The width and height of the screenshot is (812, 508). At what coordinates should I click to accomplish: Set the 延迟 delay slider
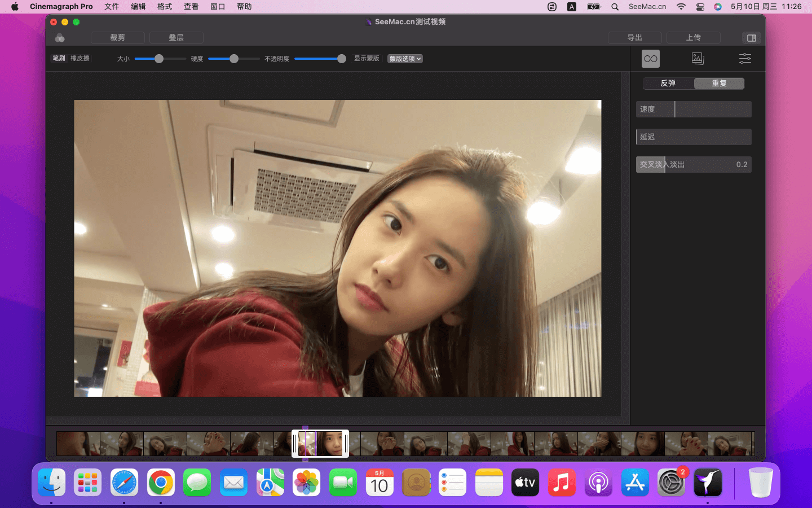coord(694,137)
